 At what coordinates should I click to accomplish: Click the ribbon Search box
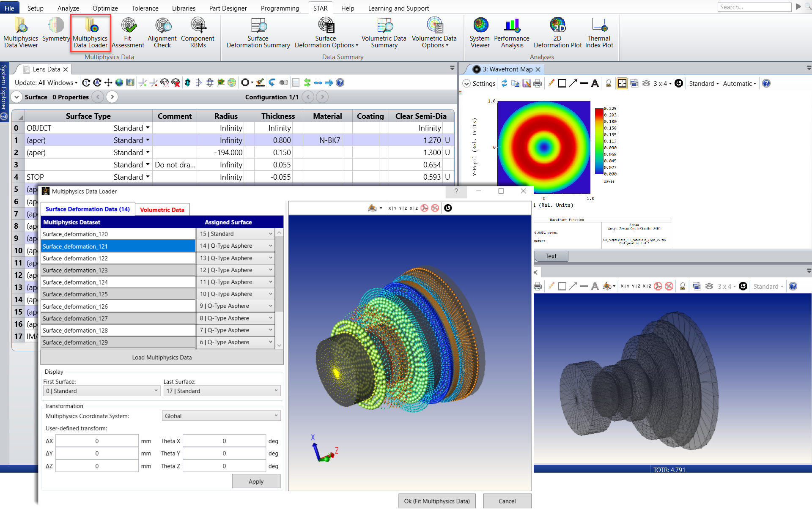click(754, 7)
